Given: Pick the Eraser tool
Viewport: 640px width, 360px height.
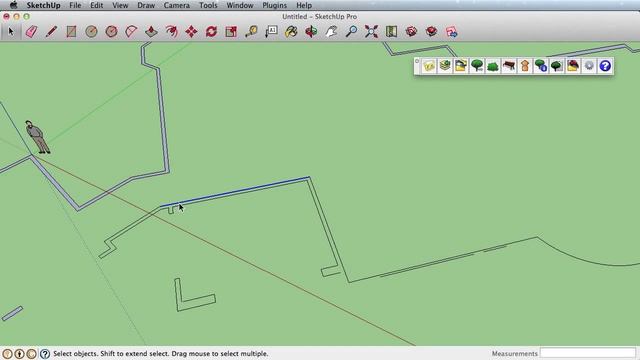Looking at the screenshot, I should click(31, 31).
